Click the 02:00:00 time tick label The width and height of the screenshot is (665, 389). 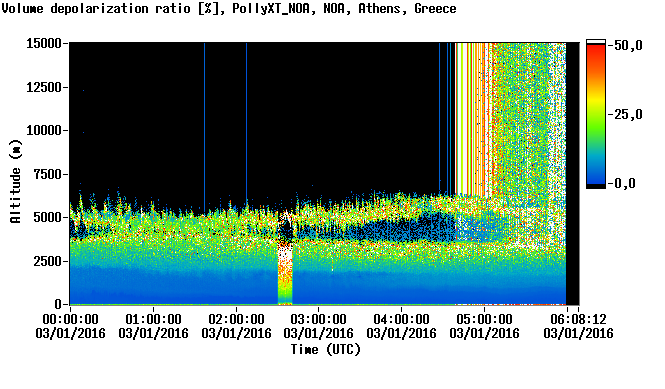pos(236,319)
